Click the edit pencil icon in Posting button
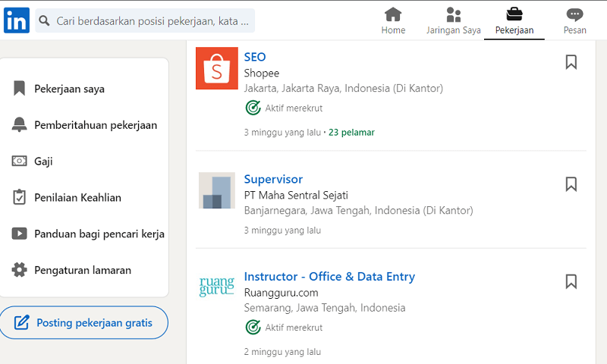Screen dimensions: 607x364 [22, 322]
